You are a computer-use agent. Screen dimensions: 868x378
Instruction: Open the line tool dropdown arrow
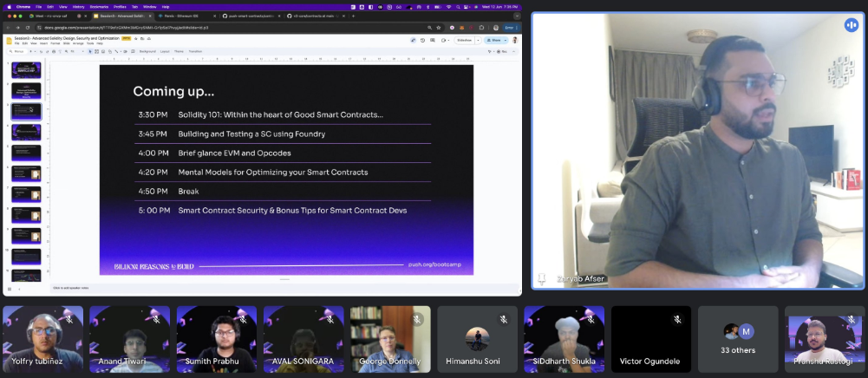[x=121, y=51]
